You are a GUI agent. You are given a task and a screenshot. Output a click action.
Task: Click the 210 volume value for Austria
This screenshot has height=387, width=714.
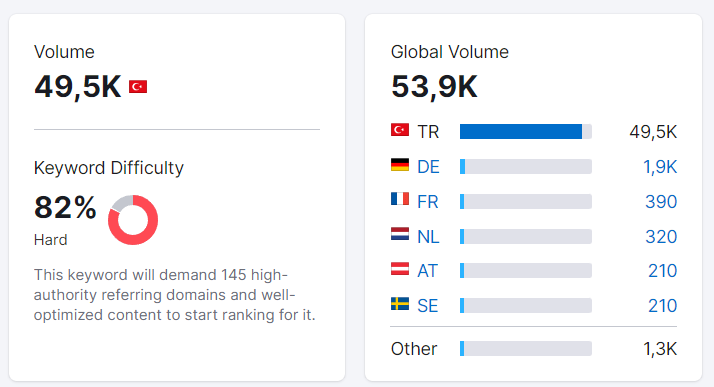click(663, 271)
